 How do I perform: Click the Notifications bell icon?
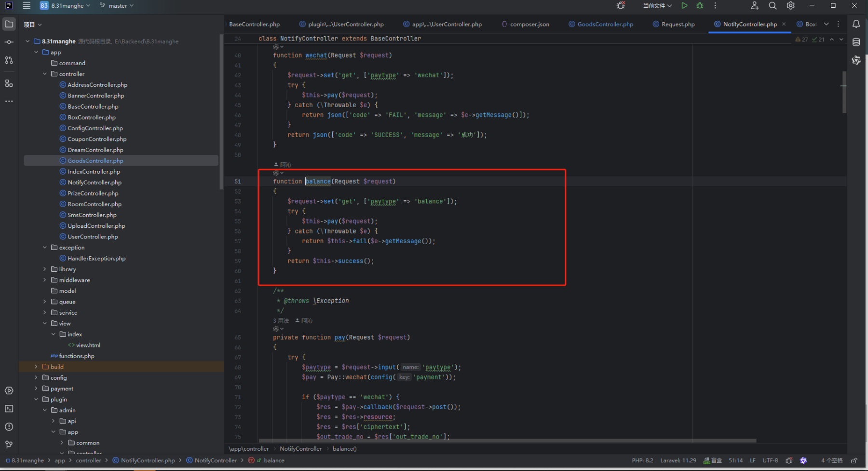(x=856, y=24)
